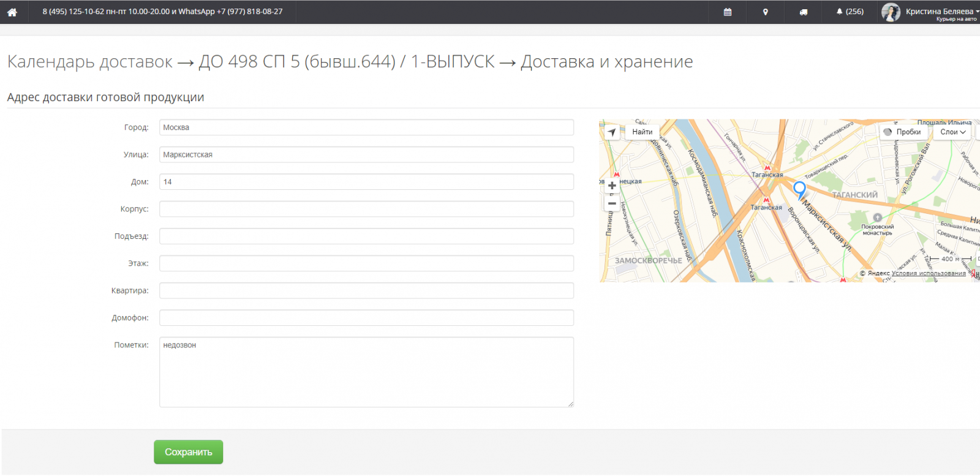The height and width of the screenshot is (476, 980).
Task: Click the map geolocation arrow button
Action: (x=612, y=132)
